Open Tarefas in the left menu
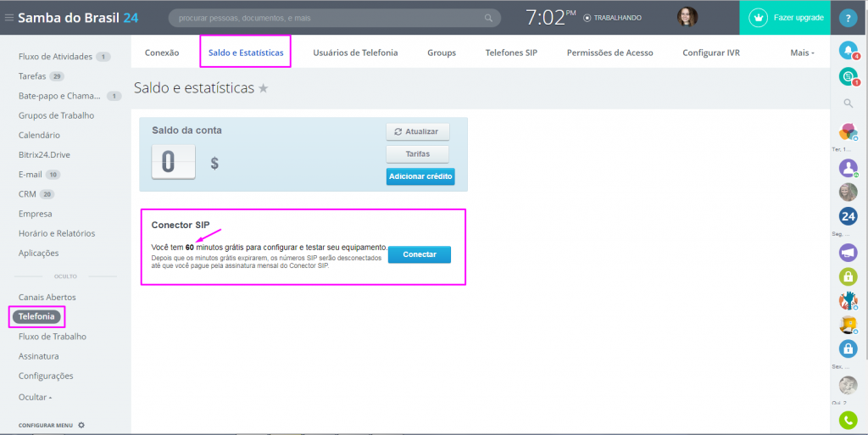This screenshot has width=868, height=435. pyautogui.click(x=32, y=75)
